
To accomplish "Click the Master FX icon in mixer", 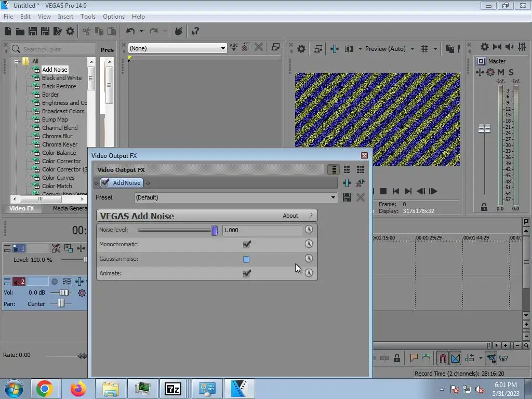I will 480,72.
